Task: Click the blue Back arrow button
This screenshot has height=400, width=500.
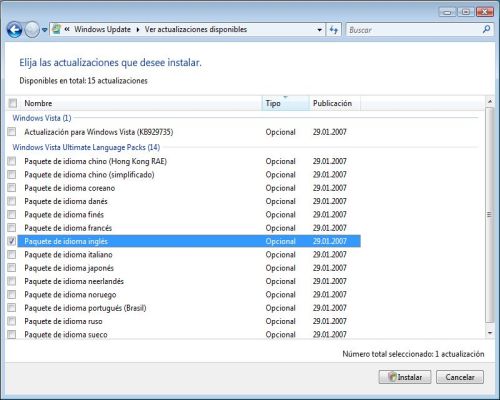Action: [15, 30]
